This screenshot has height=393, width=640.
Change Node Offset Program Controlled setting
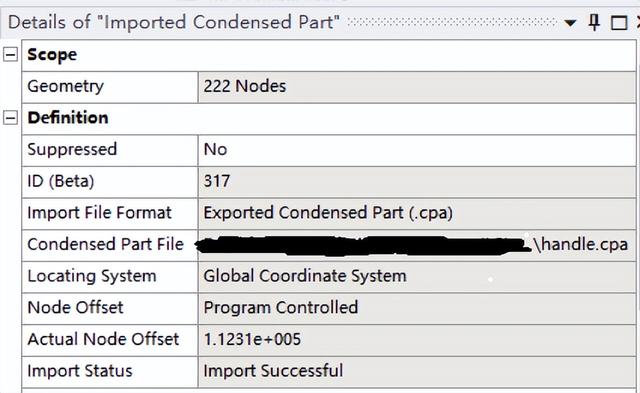[x=417, y=309]
